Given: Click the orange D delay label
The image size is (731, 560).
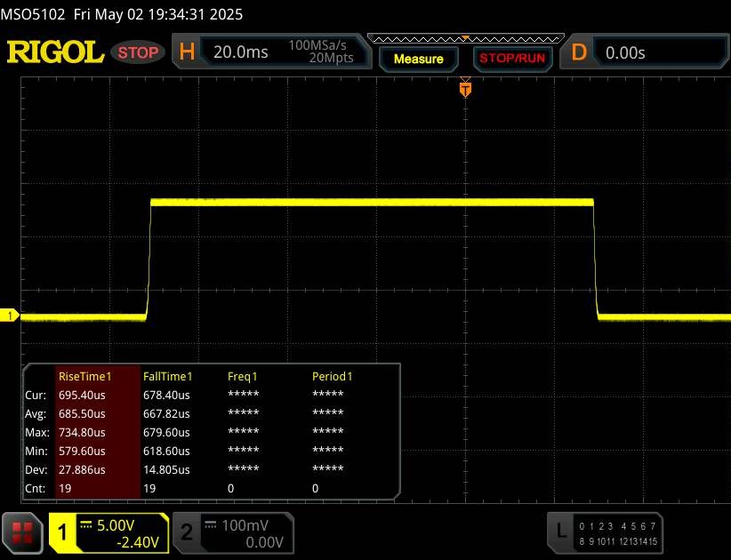Looking at the screenshot, I should coord(579,52).
